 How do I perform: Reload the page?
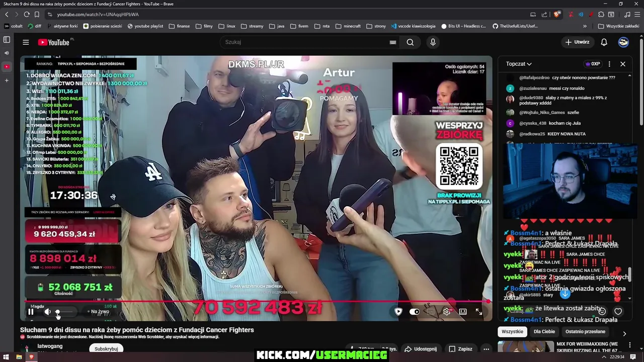pyautogui.click(x=26, y=15)
